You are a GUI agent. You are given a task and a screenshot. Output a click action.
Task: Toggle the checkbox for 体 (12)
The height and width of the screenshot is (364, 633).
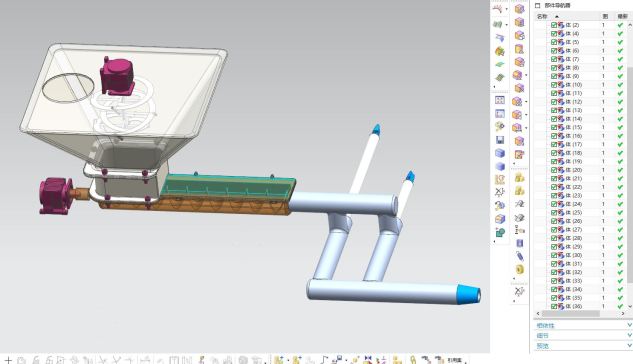point(554,102)
